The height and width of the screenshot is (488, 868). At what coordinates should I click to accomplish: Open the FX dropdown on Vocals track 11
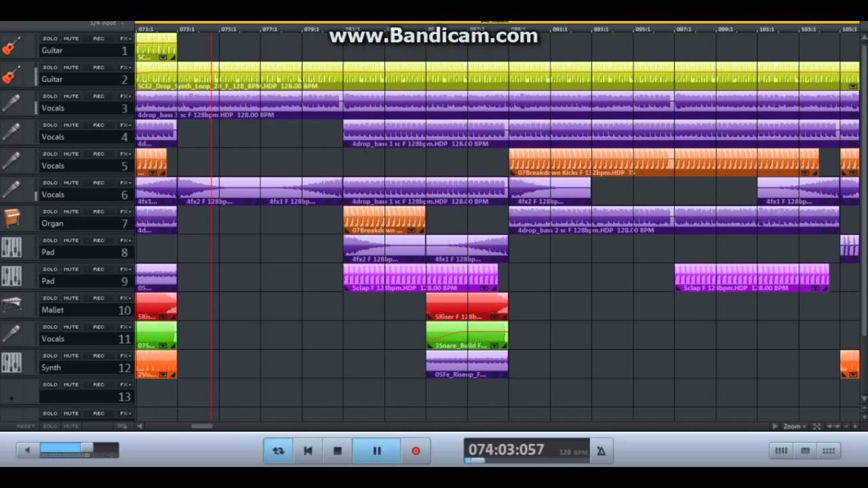(x=125, y=327)
